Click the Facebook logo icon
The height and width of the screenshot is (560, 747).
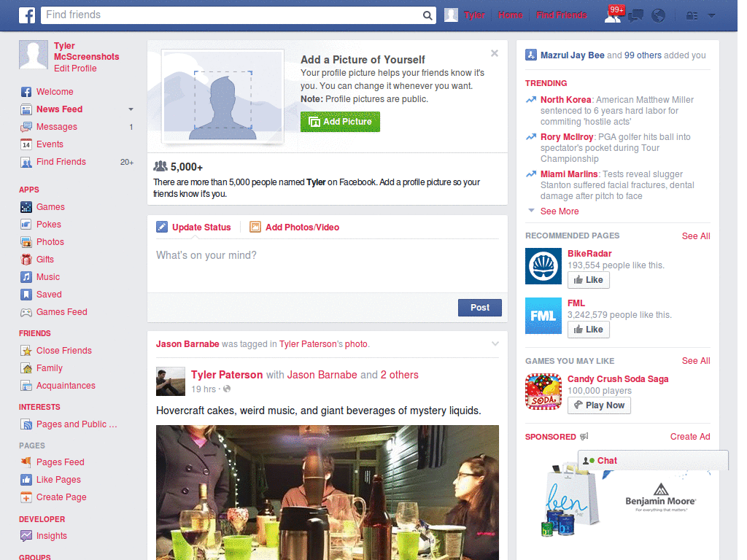point(27,15)
